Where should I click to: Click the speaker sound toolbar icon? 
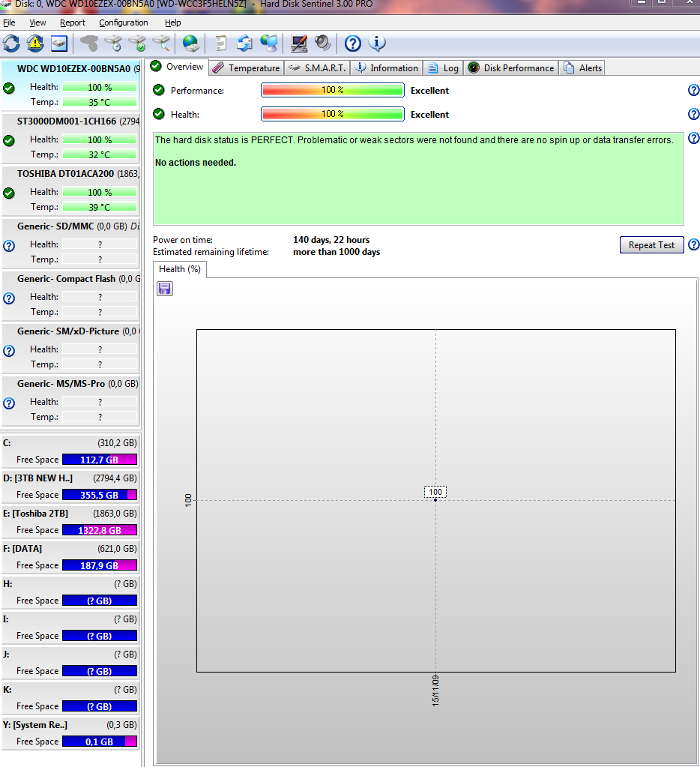click(323, 43)
